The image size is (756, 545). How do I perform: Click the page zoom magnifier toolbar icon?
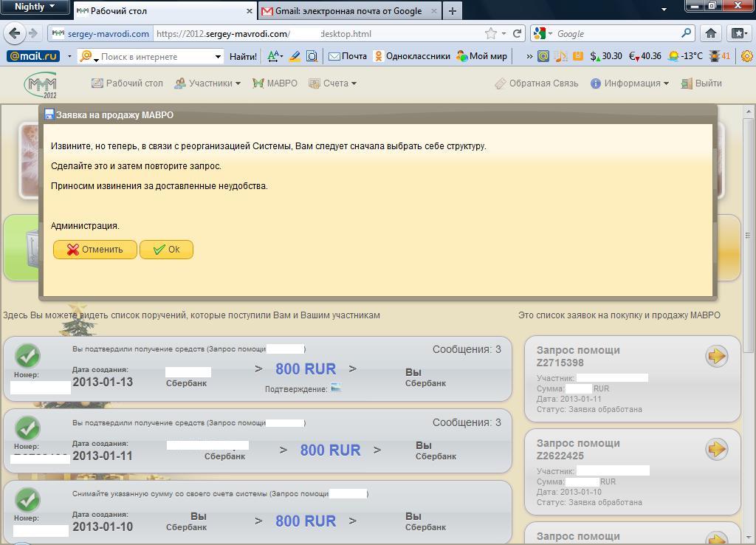pos(312,56)
